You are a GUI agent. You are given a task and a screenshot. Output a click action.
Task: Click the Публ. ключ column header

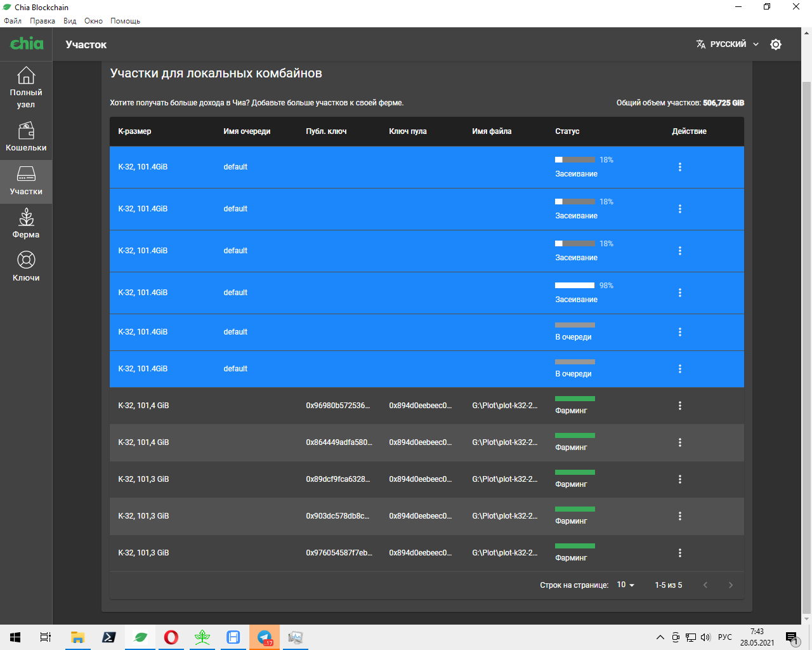(x=326, y=131)
